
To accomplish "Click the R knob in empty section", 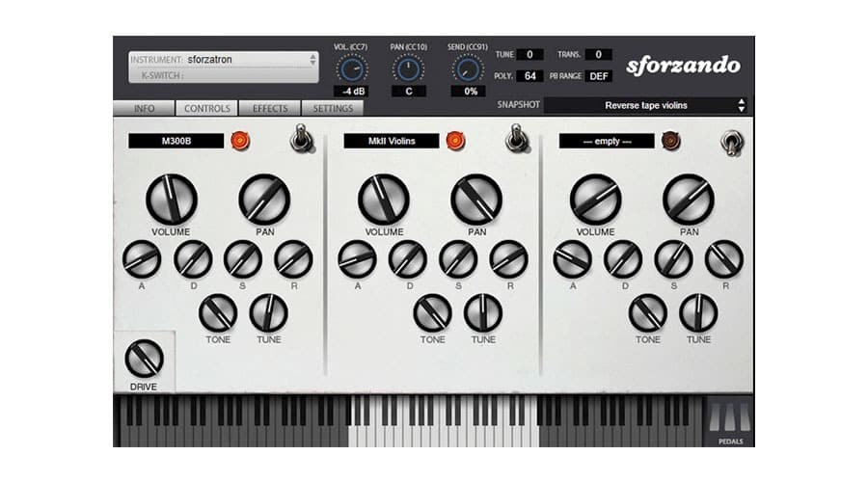I will click(x=724, y=259).
